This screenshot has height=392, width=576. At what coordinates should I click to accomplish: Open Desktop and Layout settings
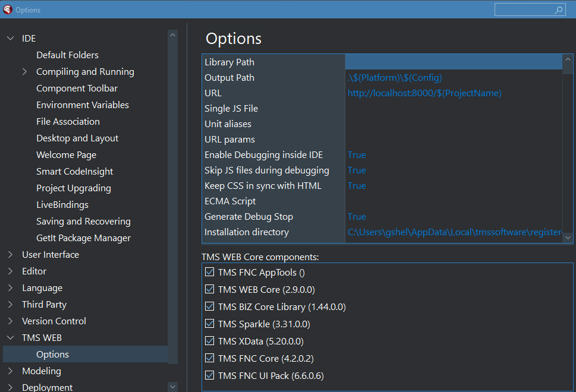77,138
